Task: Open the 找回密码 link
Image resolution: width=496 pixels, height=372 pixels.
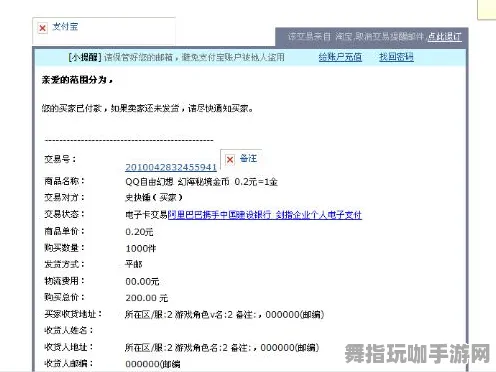Action: click(x=396, y=57)
